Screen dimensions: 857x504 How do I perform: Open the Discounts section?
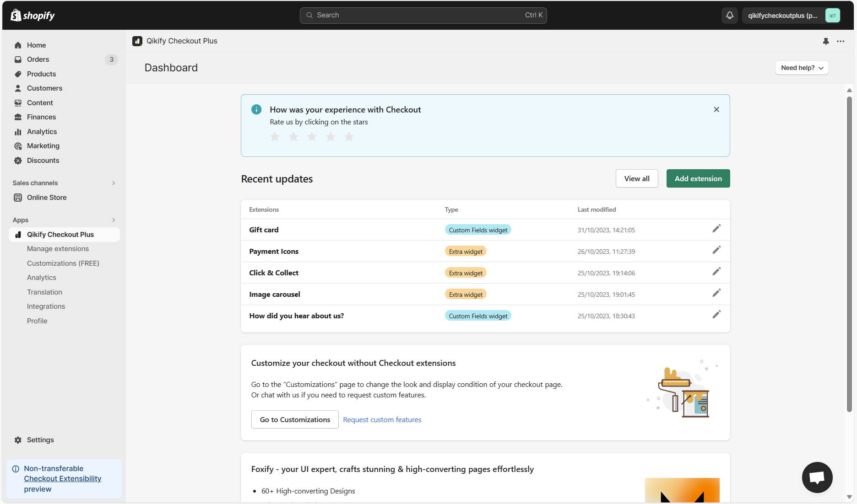43,161
